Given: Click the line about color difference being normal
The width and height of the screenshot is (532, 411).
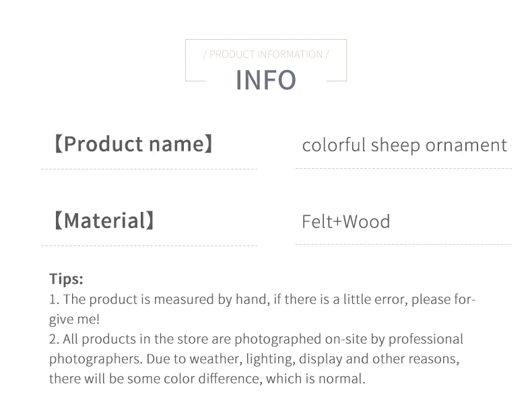Looking at the screenshot, I should pyautogui.click(x=207, y=379).
